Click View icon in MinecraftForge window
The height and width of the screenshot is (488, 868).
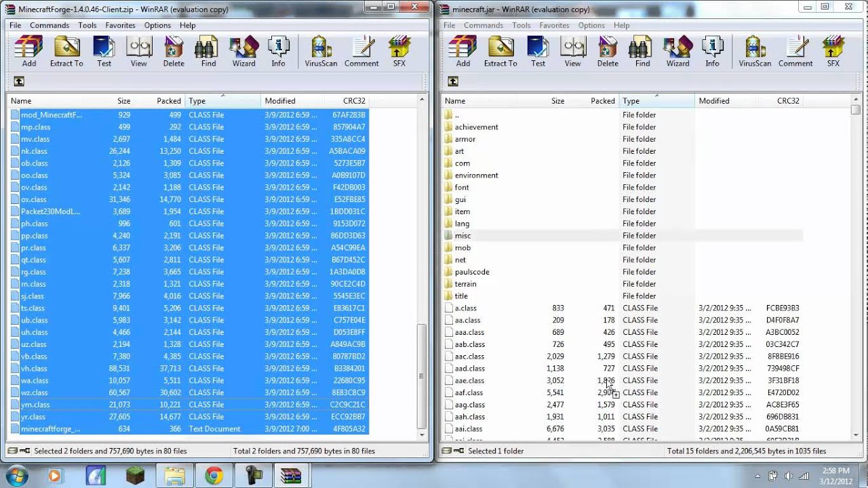click(x=138, y=52)
